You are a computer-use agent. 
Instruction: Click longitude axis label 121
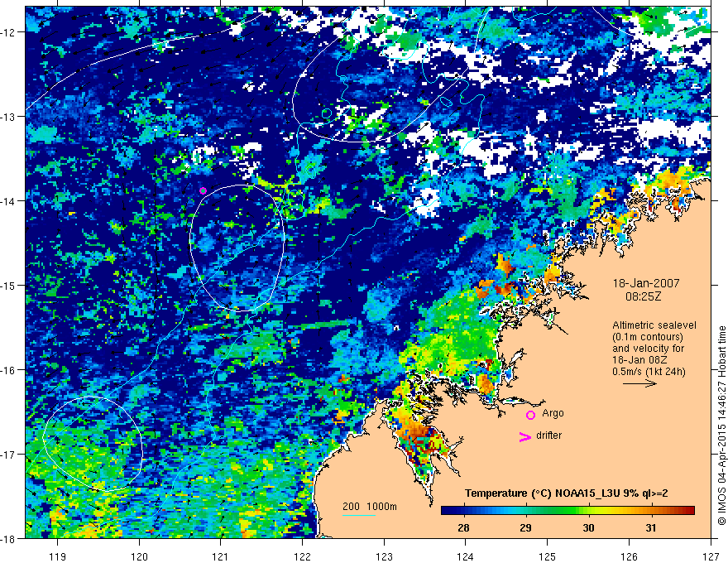click(x=221, y=556)
